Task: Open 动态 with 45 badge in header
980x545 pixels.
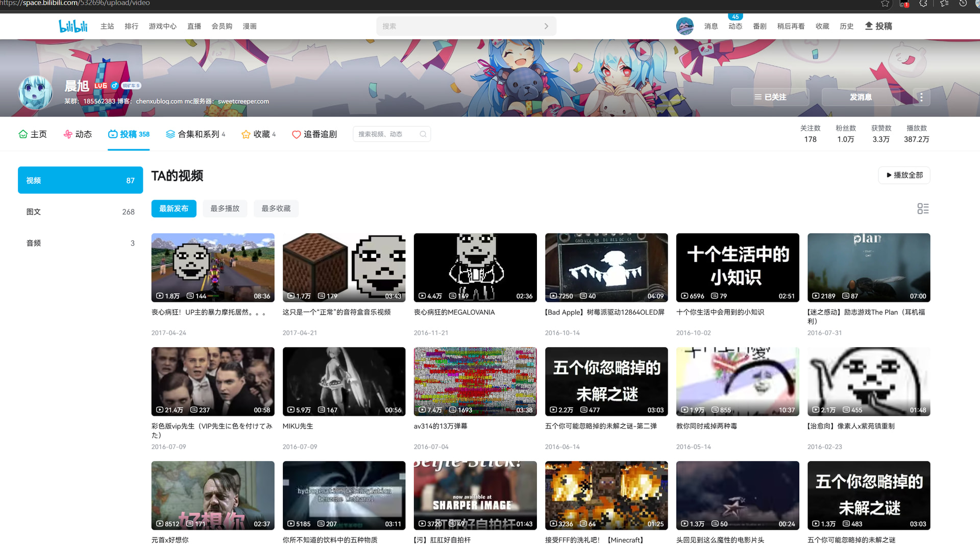Action: tap(736, 26)
